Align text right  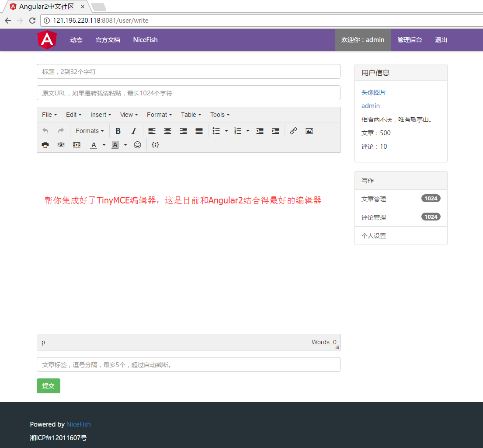(183, 131)
